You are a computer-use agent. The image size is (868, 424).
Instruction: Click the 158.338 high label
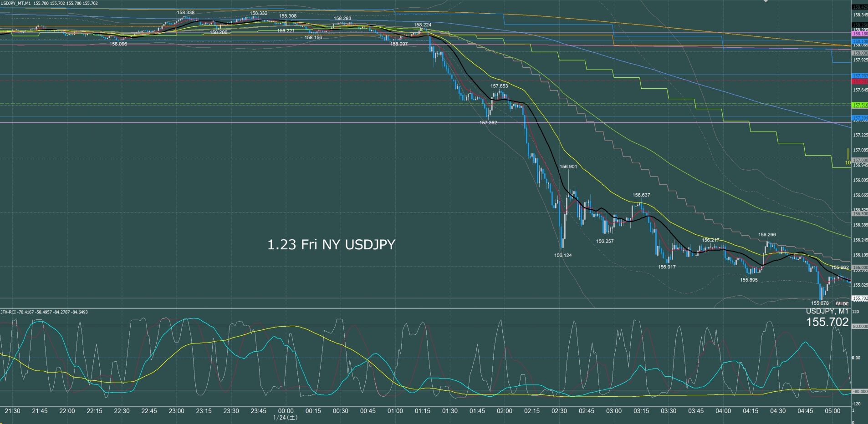(x=186, y=12)
